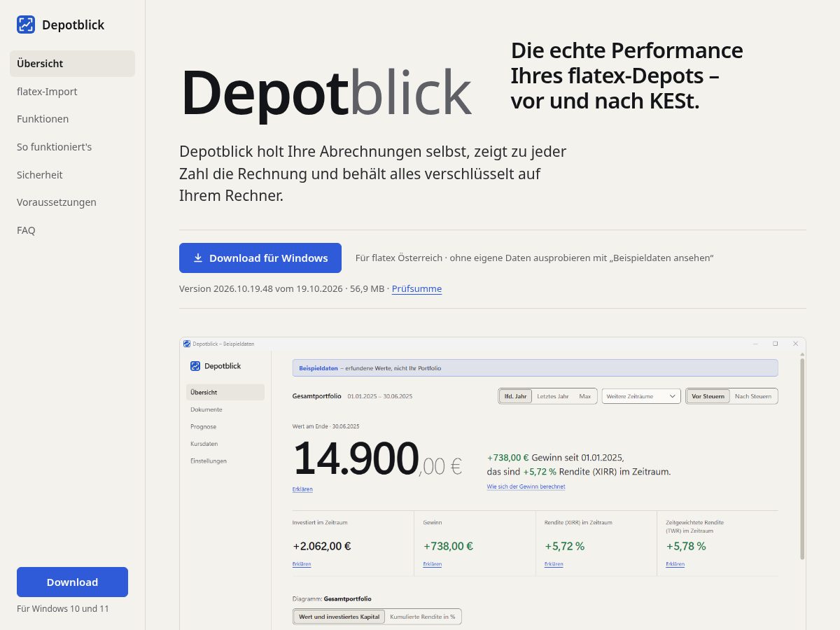
Task: Open the Funktionen section
Action: 43,119
